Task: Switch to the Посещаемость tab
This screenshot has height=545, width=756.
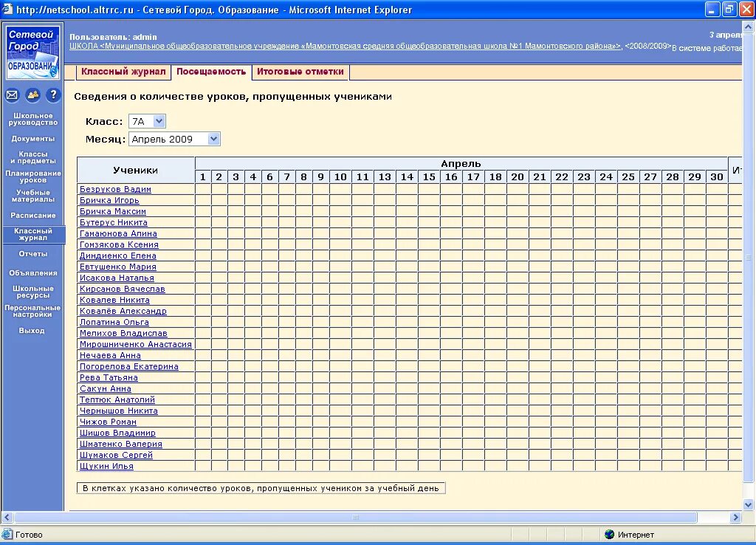Action: pyautogui.click(x=211, y=72)
